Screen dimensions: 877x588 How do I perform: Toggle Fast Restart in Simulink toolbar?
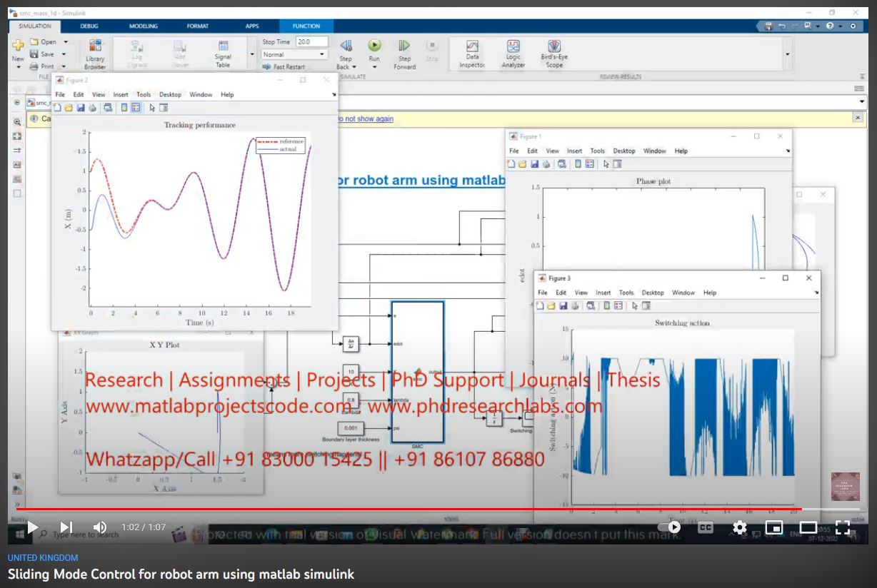coord(284,67)
